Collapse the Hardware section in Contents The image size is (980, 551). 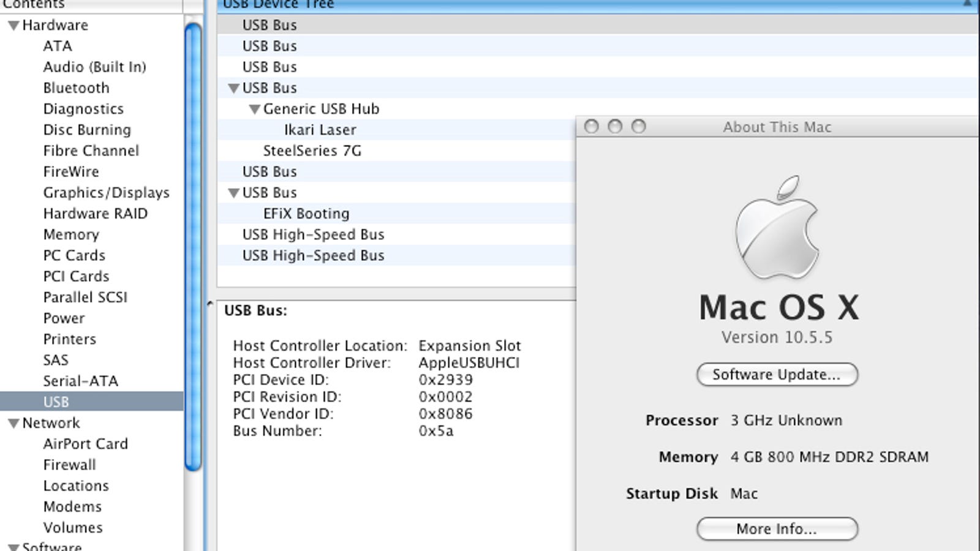pyautogui.click(x=13, y=26)
